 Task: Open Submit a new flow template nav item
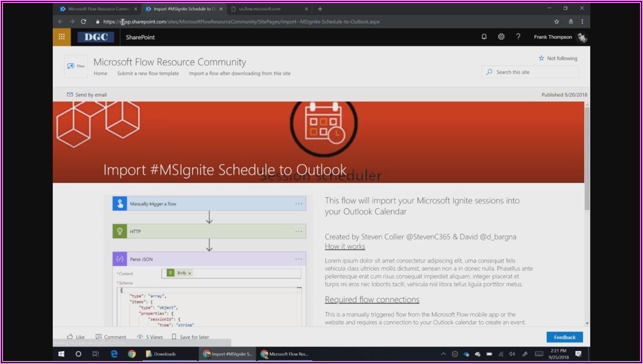pyautogui.click(x=148, y=73)
